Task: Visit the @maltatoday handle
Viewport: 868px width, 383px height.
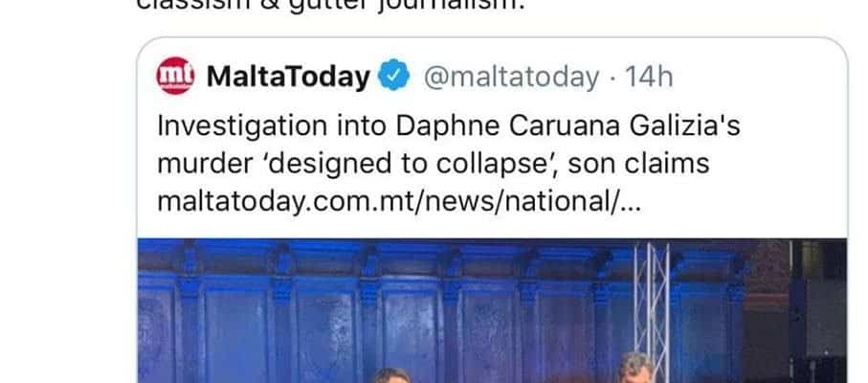Action: [511, 77]
